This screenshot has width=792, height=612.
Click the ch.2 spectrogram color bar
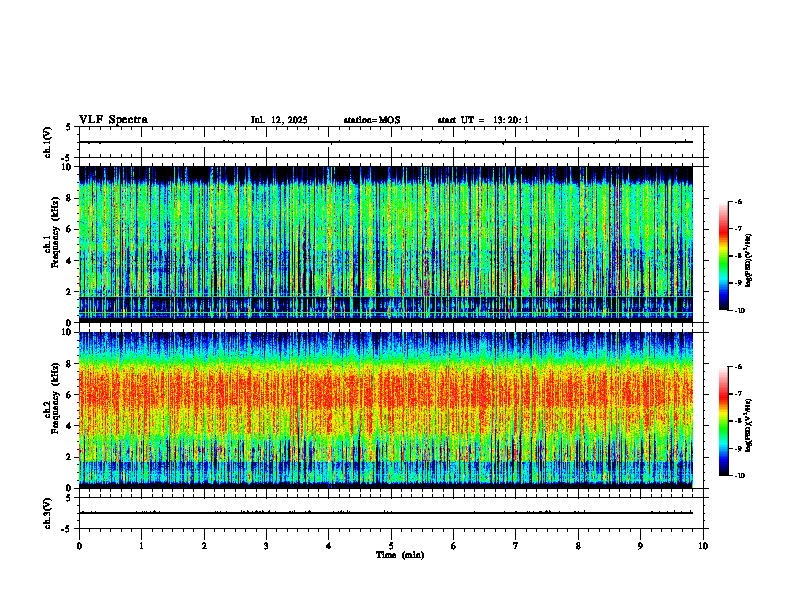tap(723, 421)
